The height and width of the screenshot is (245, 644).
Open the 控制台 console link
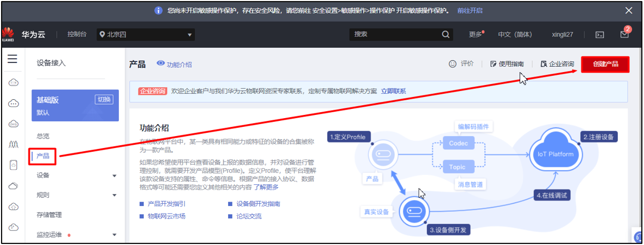pyautogui.click(x=77, y=34)
